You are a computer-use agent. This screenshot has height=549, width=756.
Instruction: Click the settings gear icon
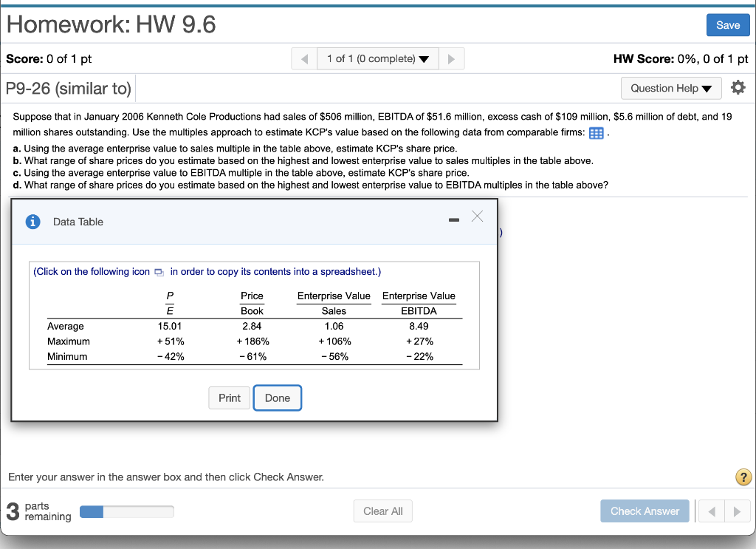click(x=738, y=88)
